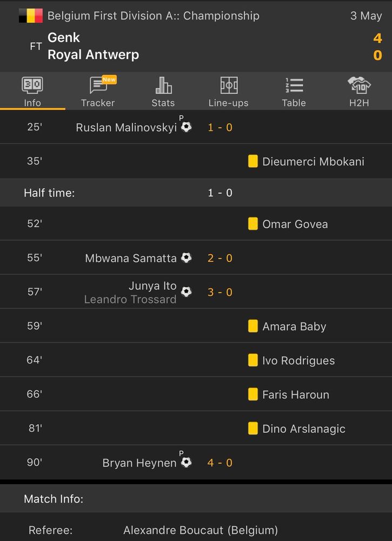Open Belgium First Division A Championship link
392x541 pixels.
pyautogui.click(x=154, y=16)
